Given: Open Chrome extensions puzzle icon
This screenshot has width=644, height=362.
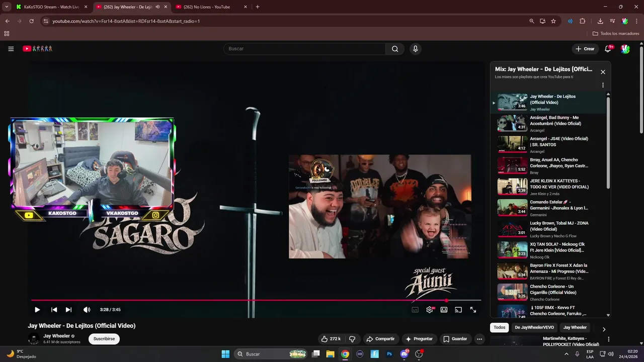Looking at the screenshot, I should point(583,21).
